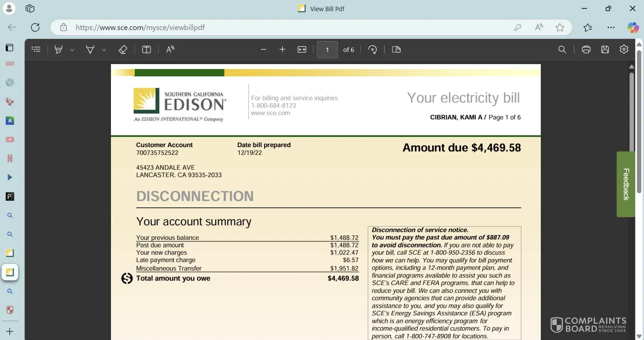Screen dimensions: 644x340
Task: Select the Draw pen tool
Action: (90, 49)
